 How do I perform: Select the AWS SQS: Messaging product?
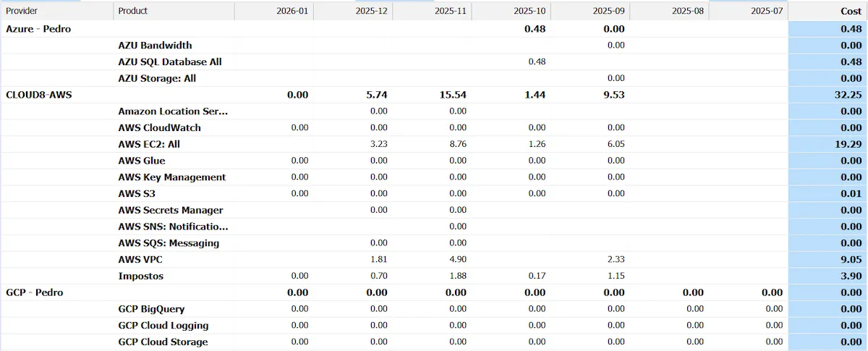(x=169, y=243)
